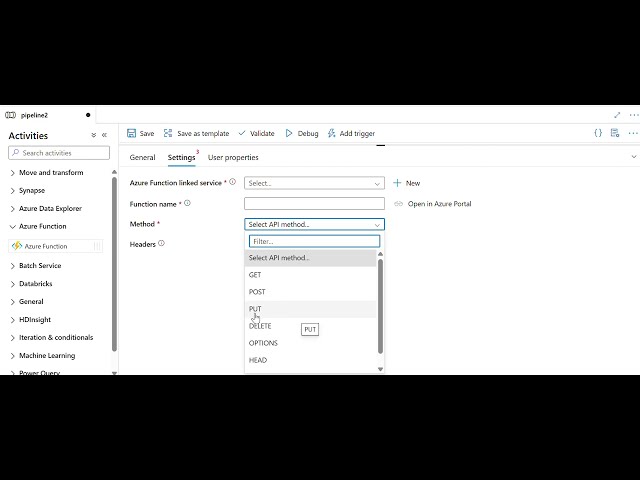This screenshot has width=640, height=480.
Task: Click the Open in Azure Portal link
Action: click(439, 204)
